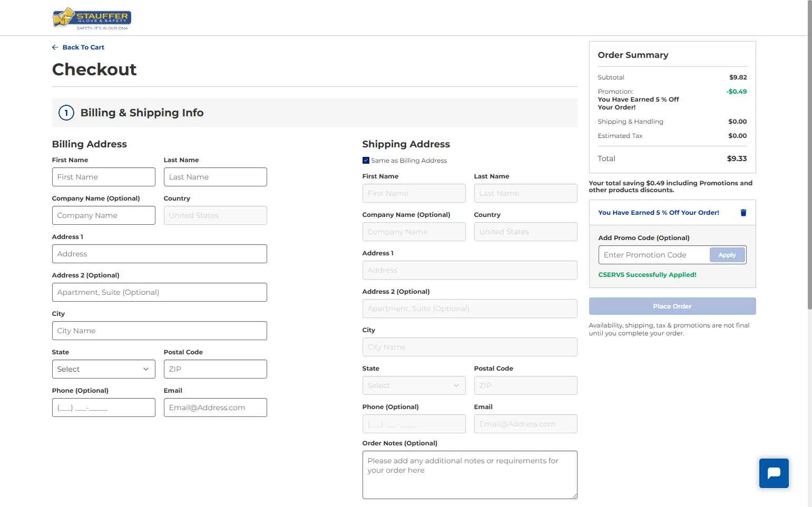Click the Order Notes text area

click(470, 475)
